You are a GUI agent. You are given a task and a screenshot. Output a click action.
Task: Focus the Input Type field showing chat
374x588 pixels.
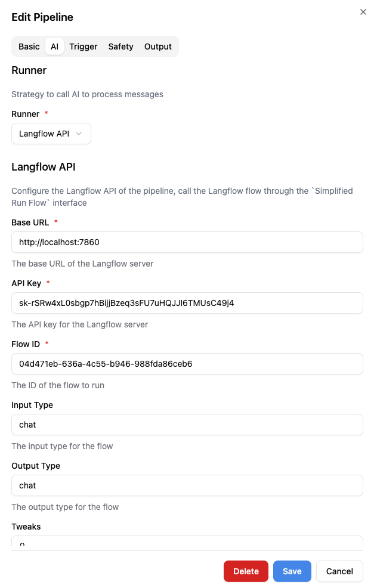(187, 425)
